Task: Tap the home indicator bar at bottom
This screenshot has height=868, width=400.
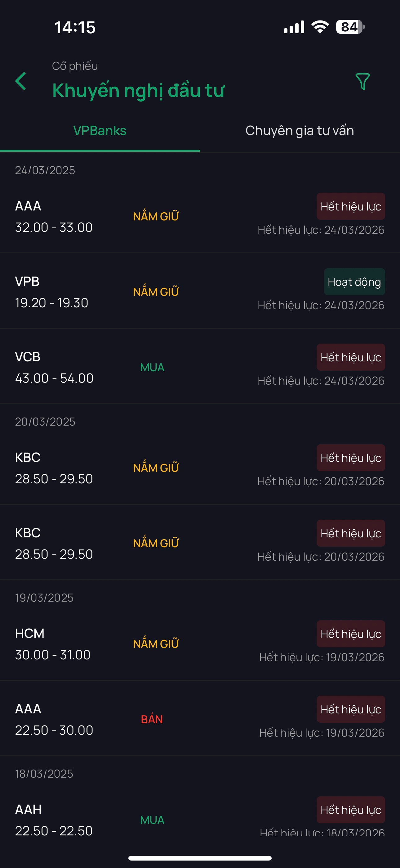Action: [200, 858]
